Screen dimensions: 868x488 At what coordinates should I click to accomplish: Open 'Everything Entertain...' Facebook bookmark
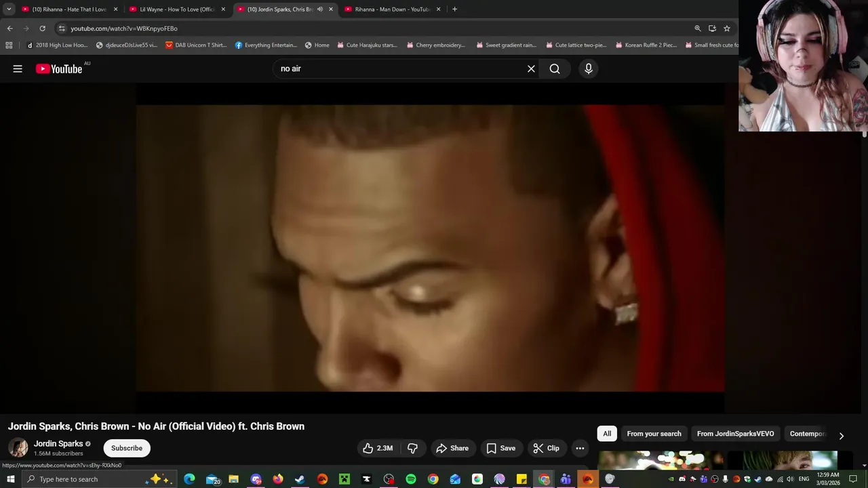pyautogui.click(x=266, y=45)
